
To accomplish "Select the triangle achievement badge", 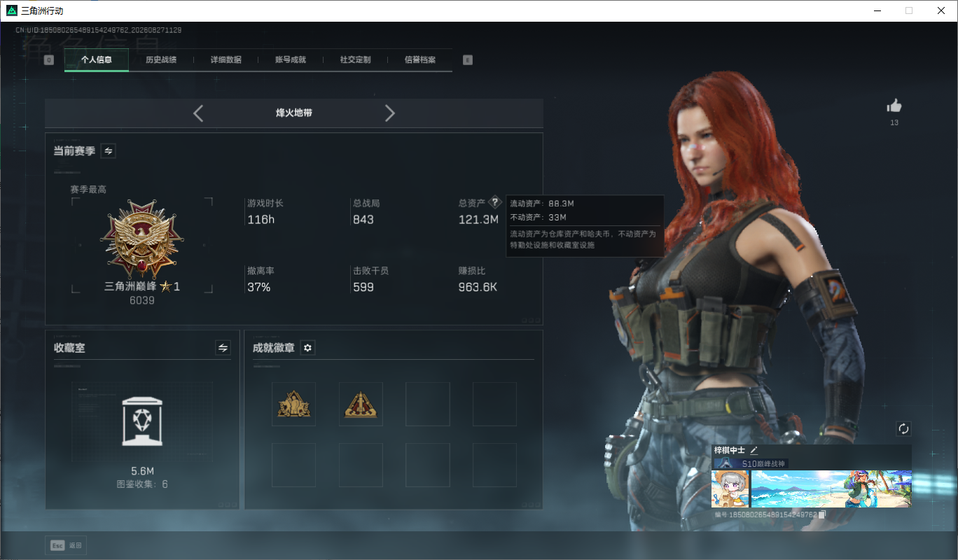I will point(361,405).
